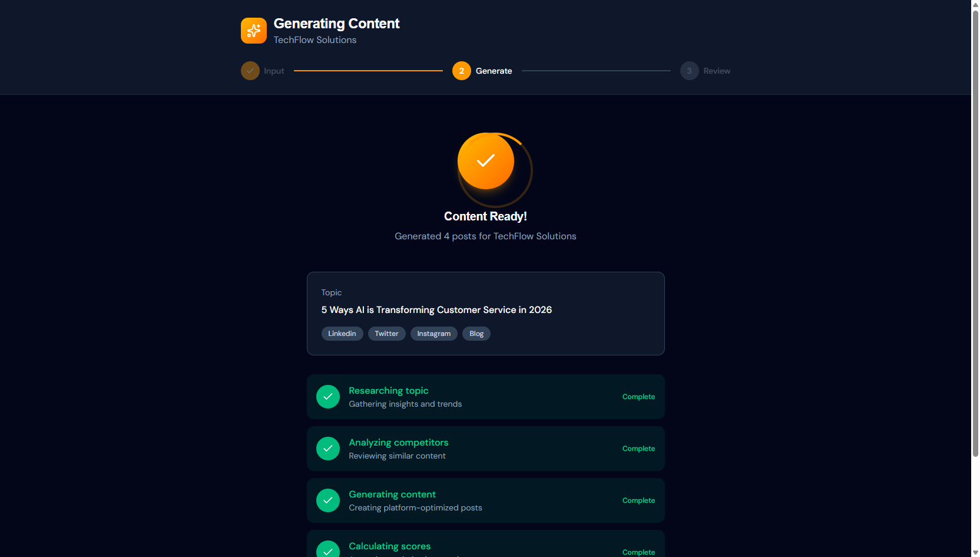Click the Blog platform button
Screen dimensions: 980x557
point(476,333)
